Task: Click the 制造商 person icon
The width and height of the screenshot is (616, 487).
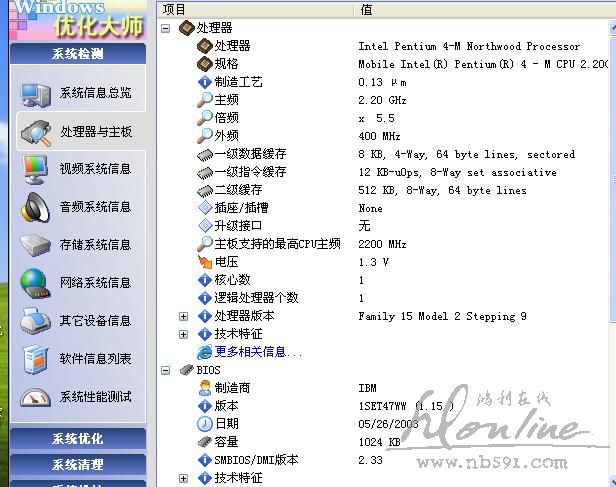Action: click(205, 388)
